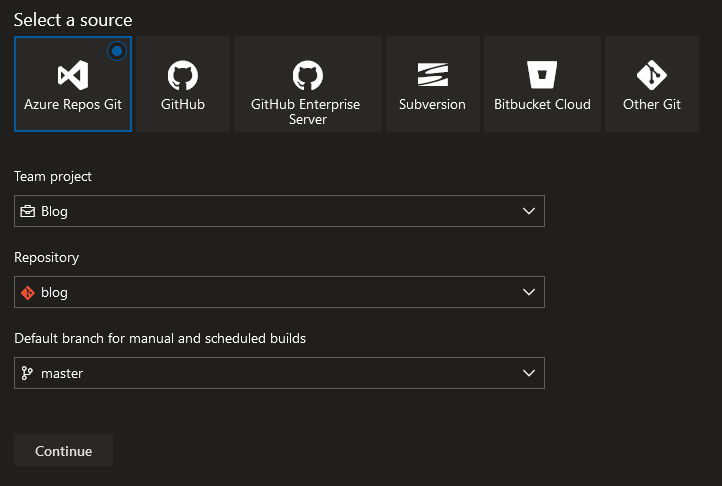
Task: Choose the GitHub octocat source icon
Action: coord(183,75)
